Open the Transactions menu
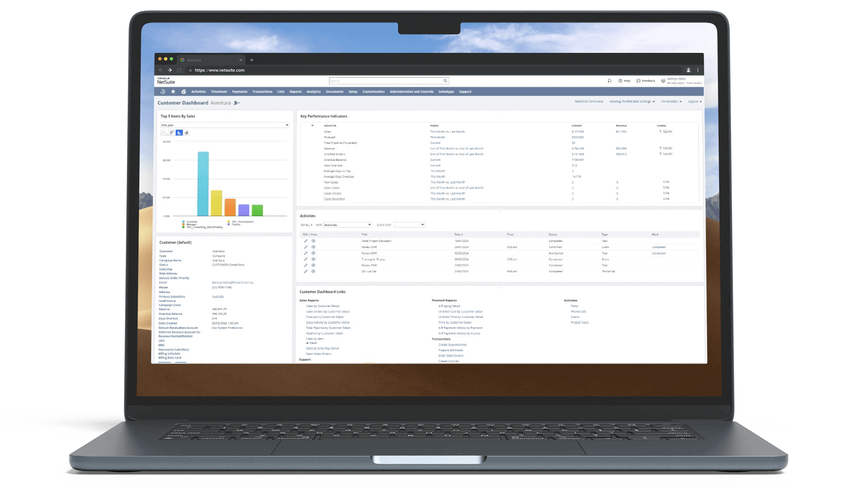The width and height of the screenshot is (868, 488). tap(262, 92)
